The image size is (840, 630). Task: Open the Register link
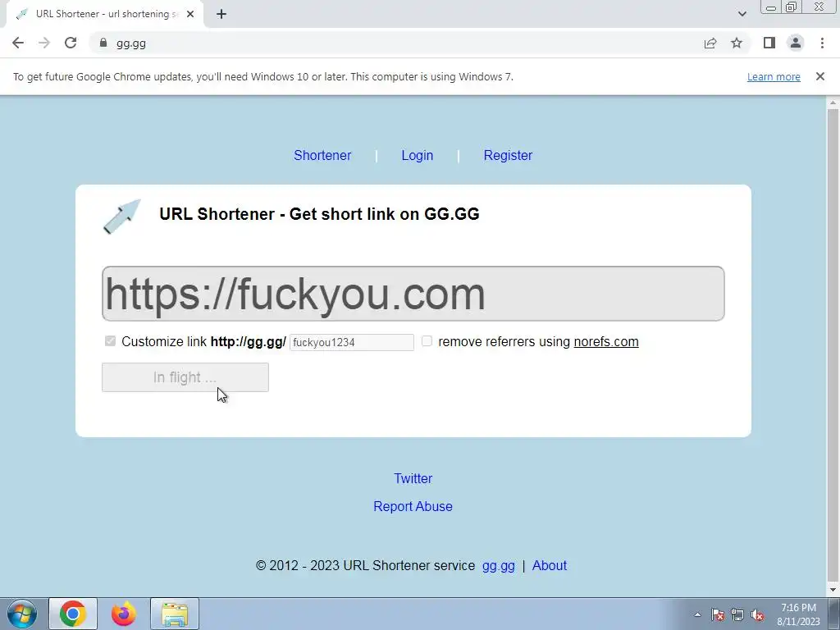coord(508,155)
